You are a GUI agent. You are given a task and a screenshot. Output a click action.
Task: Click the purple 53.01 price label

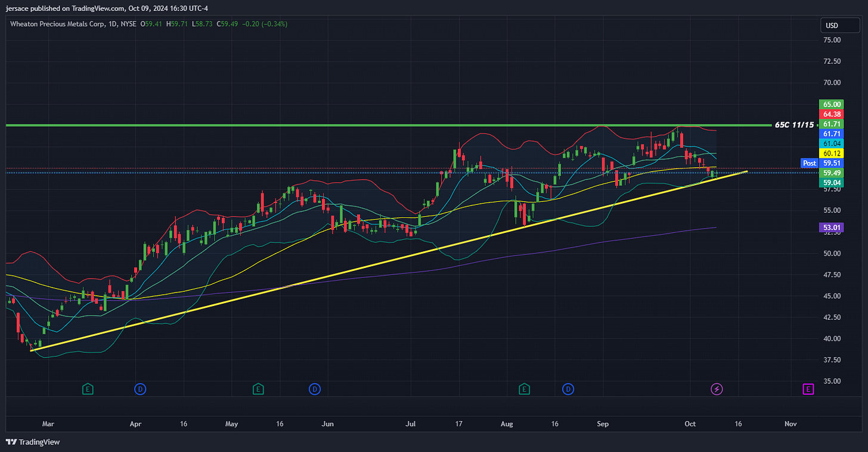pyautogui.click(x=832, y=227)
